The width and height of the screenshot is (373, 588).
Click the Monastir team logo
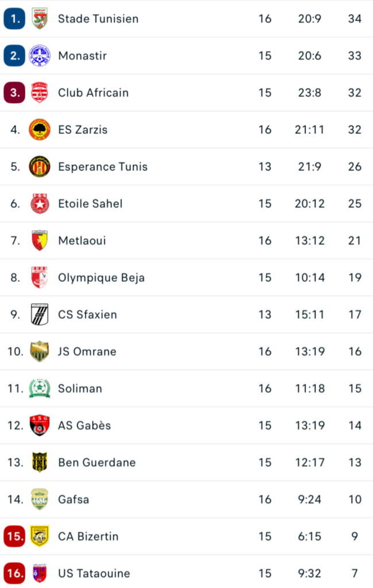point(40,56)
